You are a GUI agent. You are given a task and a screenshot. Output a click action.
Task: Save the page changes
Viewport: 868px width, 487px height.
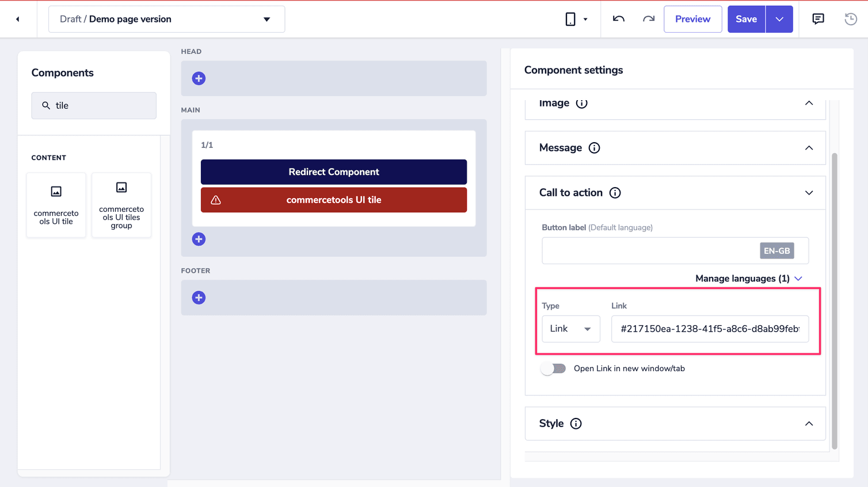pyautogui.click(x=746, y=18)
